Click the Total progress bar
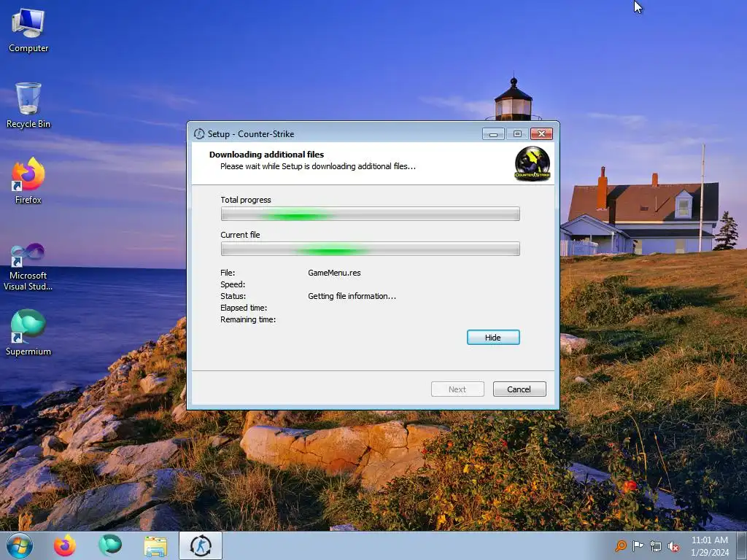 tap(370, 214)
